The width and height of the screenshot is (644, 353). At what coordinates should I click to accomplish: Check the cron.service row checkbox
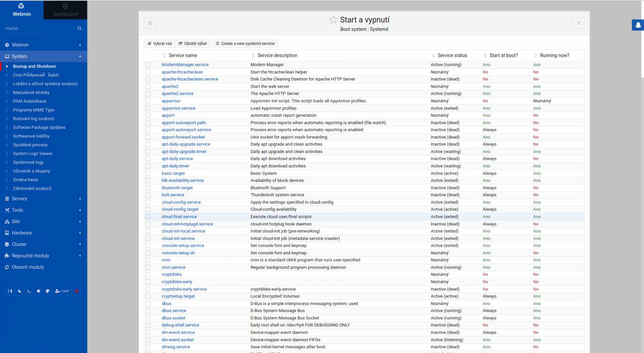point(148,267)
